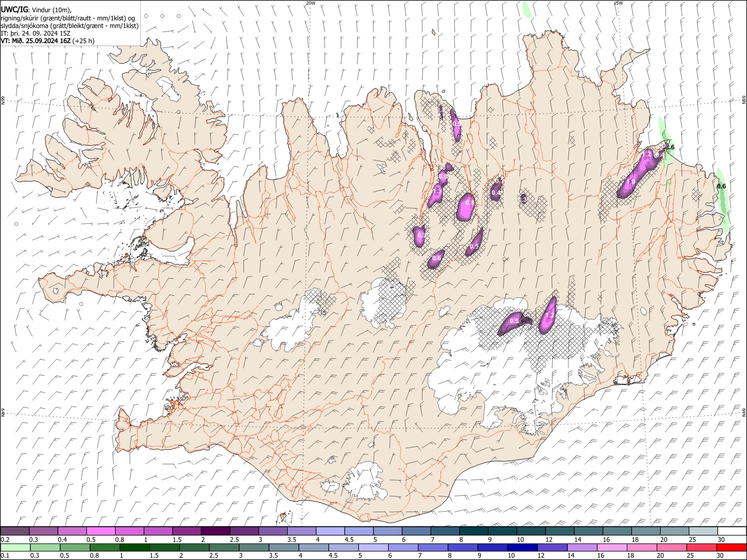Screen dimensions: 747x560
Task: Click the 'slydda/snjókoma' legend description line
Action: pyautogui.click(x=69, y=26)
